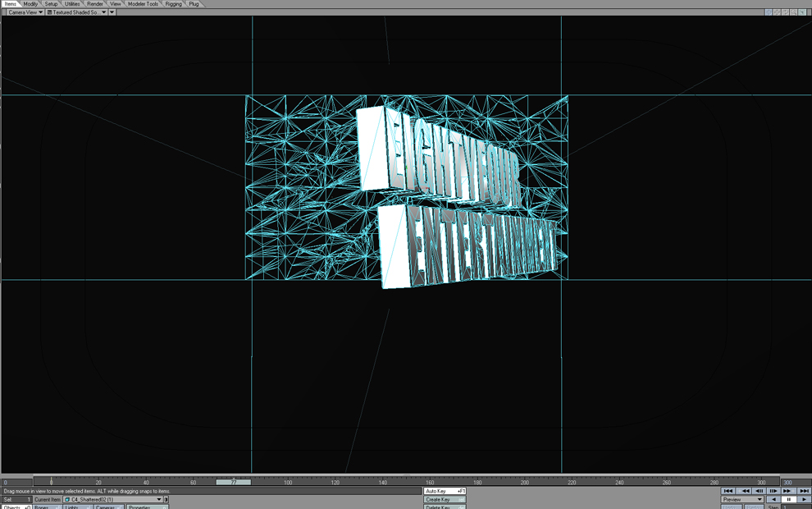This screenshot has width=812, height=509.
Task: Select Objects edit mode
Action: point(16,507)
